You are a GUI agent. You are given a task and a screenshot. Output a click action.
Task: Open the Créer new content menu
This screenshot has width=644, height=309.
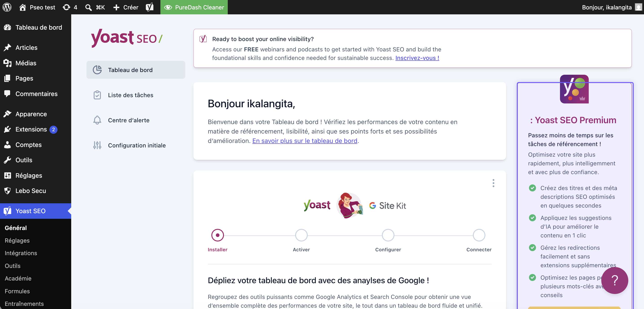126,7
